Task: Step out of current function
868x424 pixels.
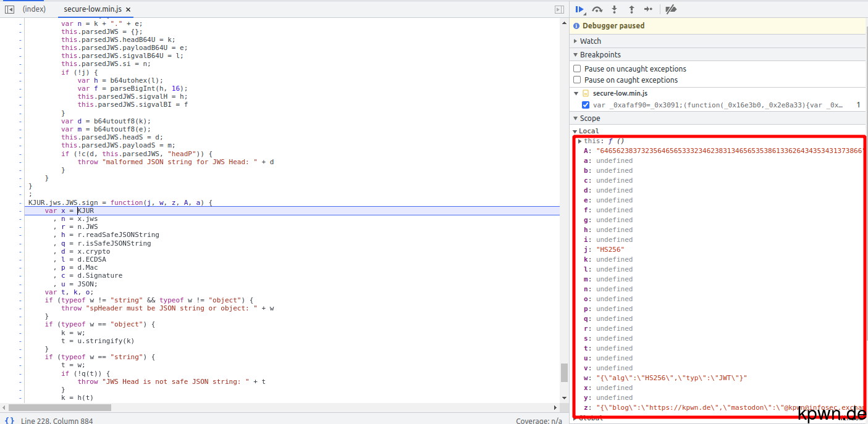Action: click(x=631, y=9)
